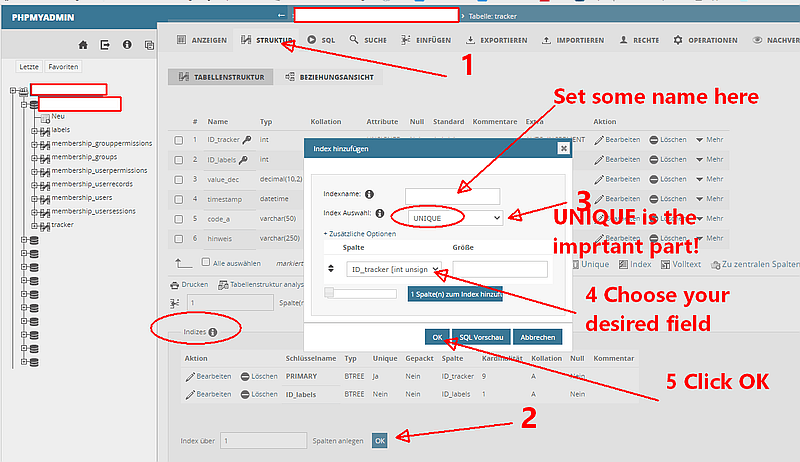800x462 pixels.
Task: Open the info documentation icon in sidebar
Action: coord(127,45)
